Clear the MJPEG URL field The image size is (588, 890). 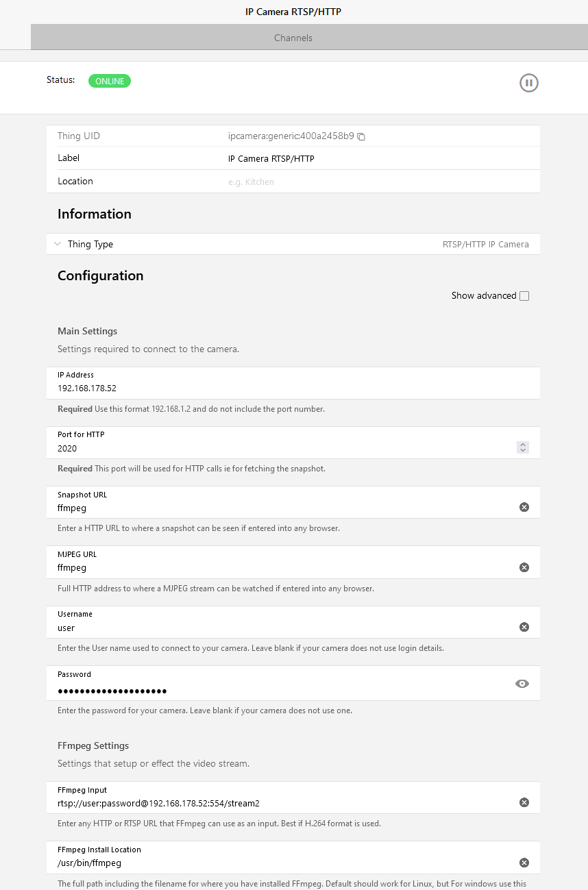524,567
